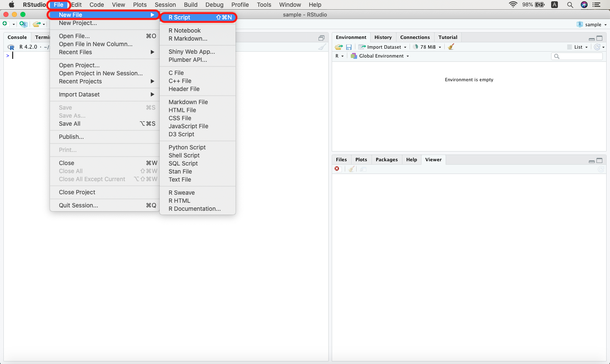Open the new file dropdown arrow
The height and width of the screenshot is (364, 610).
tap(14, 25)
